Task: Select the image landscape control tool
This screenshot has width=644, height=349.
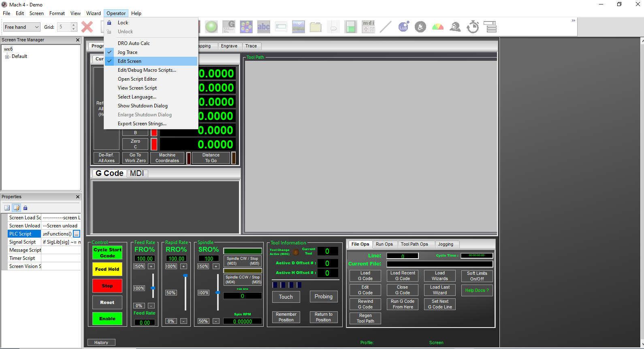Action: pos(299,27)
